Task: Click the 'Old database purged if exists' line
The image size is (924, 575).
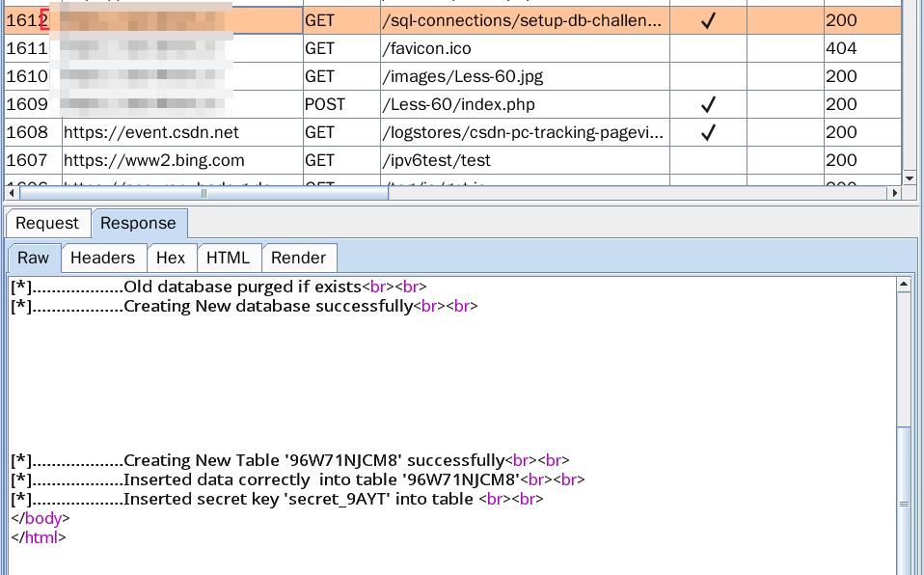Action: tap(219, 287)
